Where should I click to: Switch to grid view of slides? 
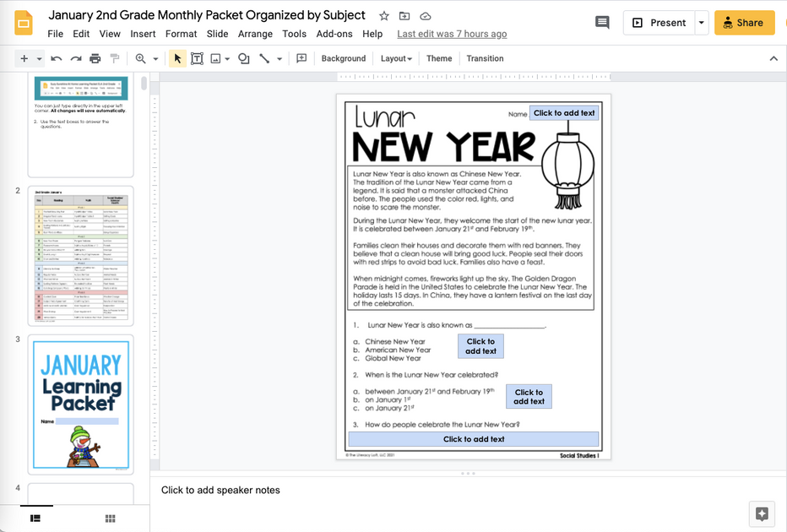point(109,519)
